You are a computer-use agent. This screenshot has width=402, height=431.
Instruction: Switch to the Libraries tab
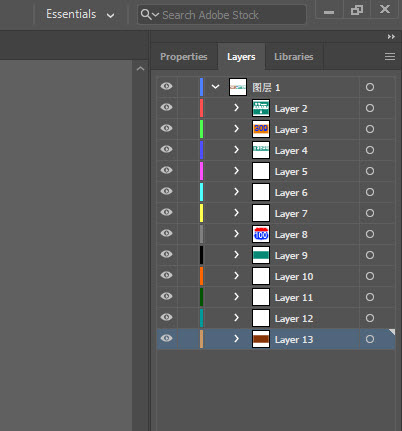[x=294, y=57]
